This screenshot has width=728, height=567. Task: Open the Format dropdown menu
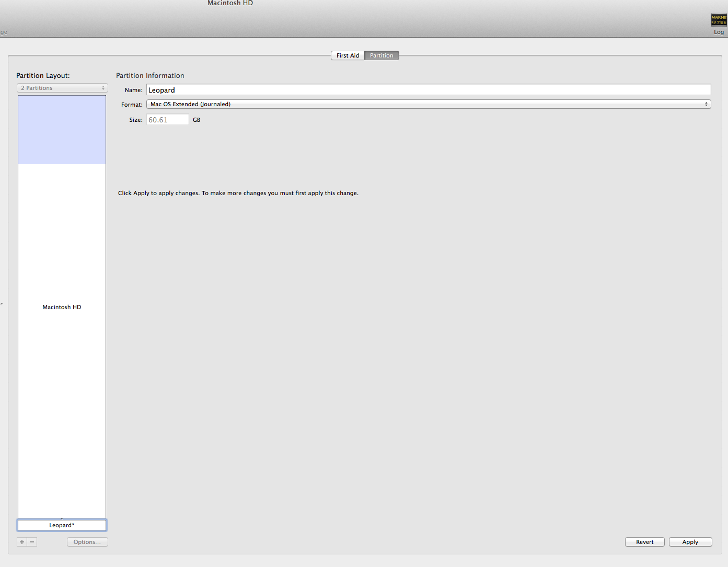tap(429, 104)
